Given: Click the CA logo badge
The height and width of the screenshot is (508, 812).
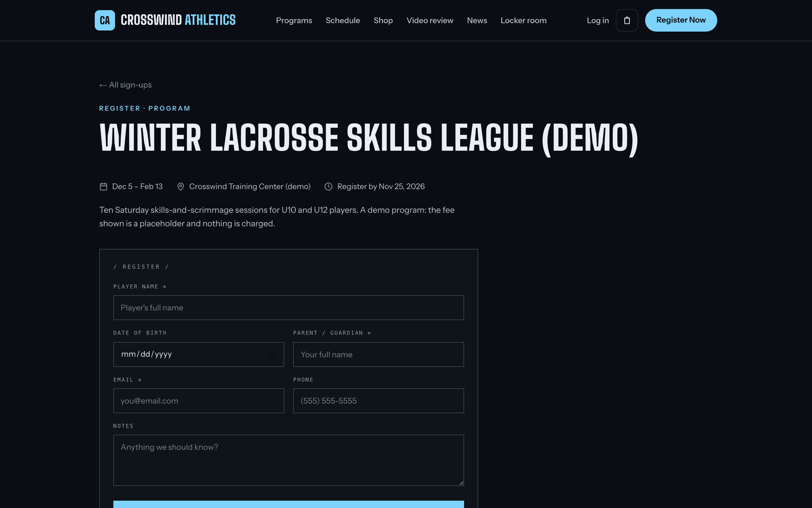Looking at the screenshot, I should point(105,20).
